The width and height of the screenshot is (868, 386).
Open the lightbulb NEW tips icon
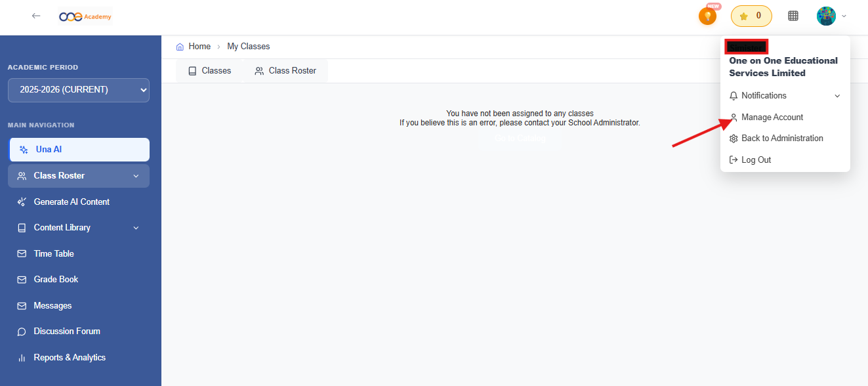pyautogui.click(x=707, y=16)
